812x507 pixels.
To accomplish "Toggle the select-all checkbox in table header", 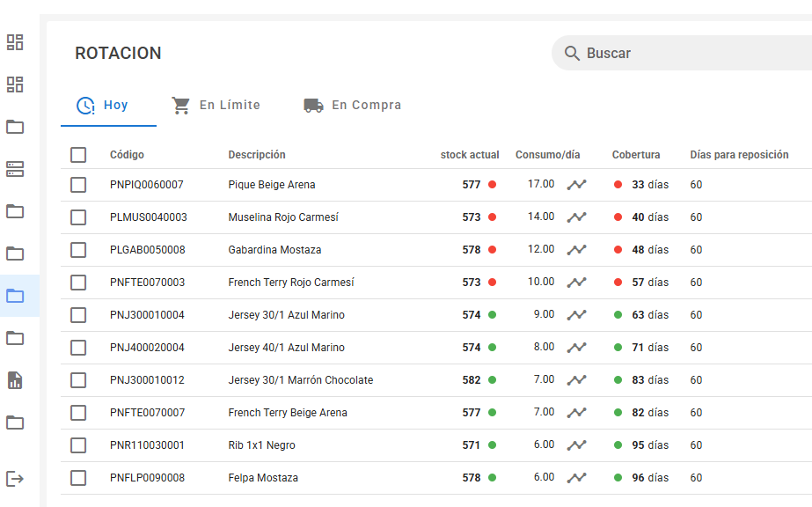I will (78, 155).
